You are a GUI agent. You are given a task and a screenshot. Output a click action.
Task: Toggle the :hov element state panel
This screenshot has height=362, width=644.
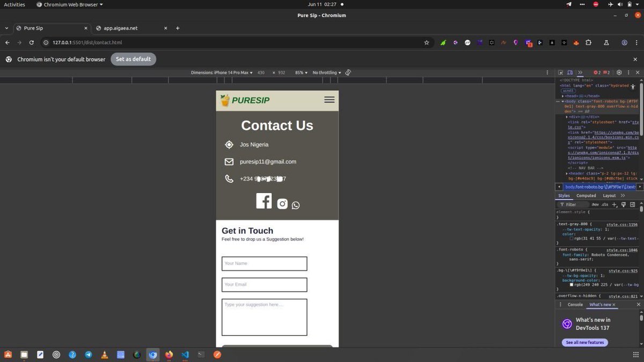[x=595, y=204]
